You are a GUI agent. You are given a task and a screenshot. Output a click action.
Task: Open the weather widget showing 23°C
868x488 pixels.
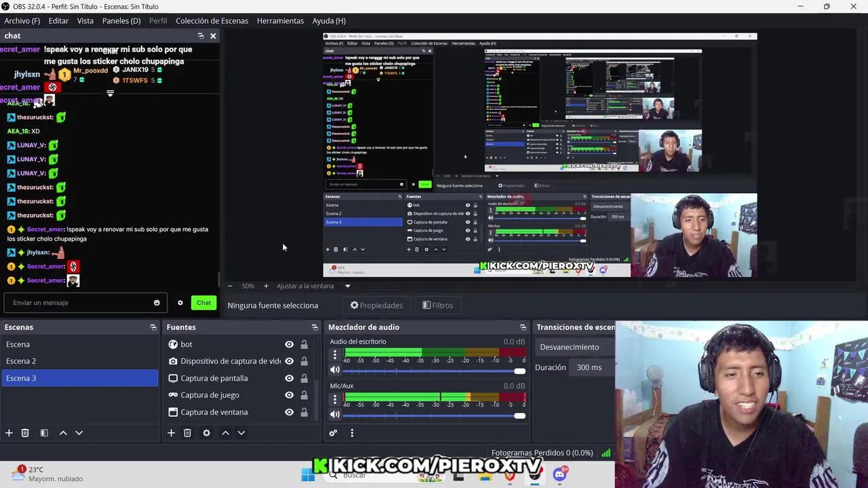(46, 474)
